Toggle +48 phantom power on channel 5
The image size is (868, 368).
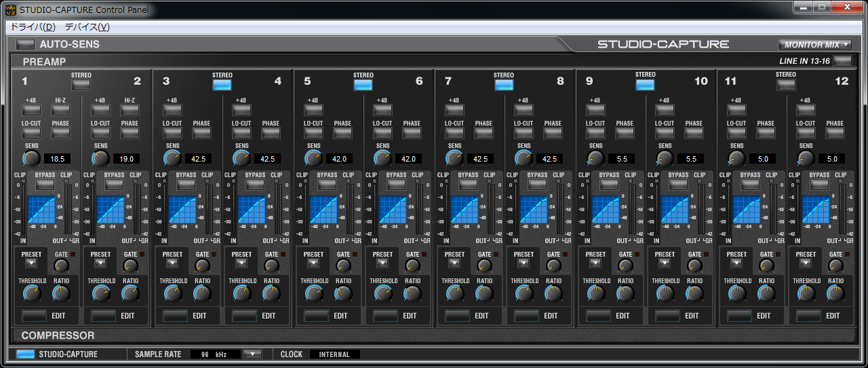click(313, 109)
